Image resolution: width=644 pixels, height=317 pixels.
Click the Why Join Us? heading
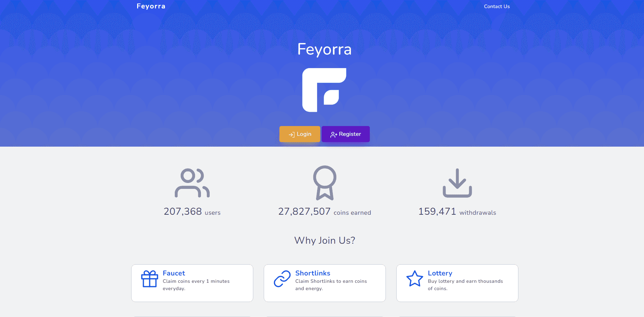(x=324, y=240)
